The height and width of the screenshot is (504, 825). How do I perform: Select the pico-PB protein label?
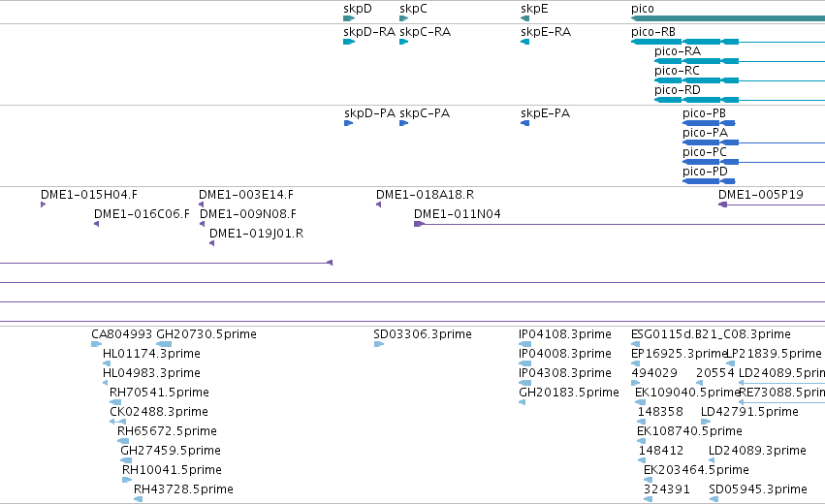704,113
